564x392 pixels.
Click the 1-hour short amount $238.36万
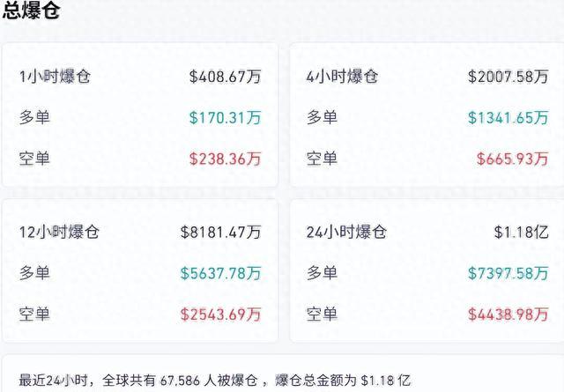click(x=225, y=159)
